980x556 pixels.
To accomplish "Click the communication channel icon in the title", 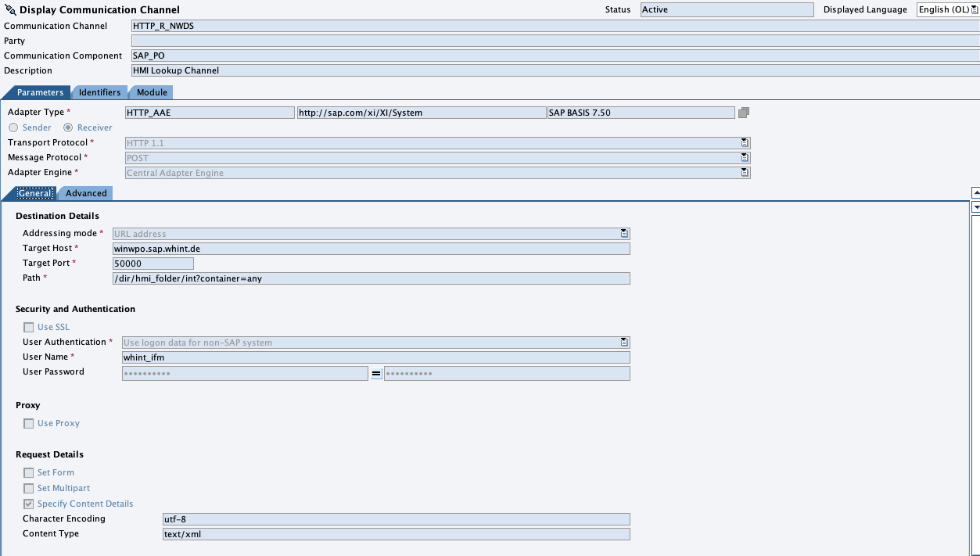I will 10,10.
